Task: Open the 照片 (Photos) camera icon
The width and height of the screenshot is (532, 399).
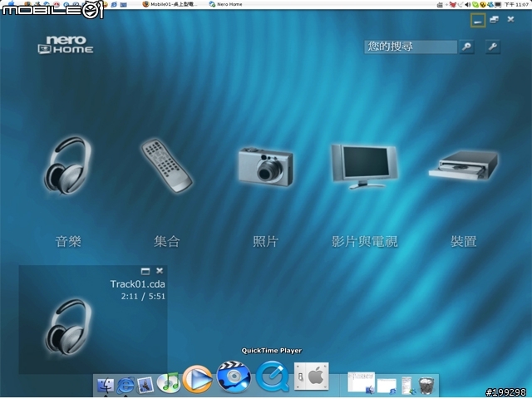Action: point(265,166)
